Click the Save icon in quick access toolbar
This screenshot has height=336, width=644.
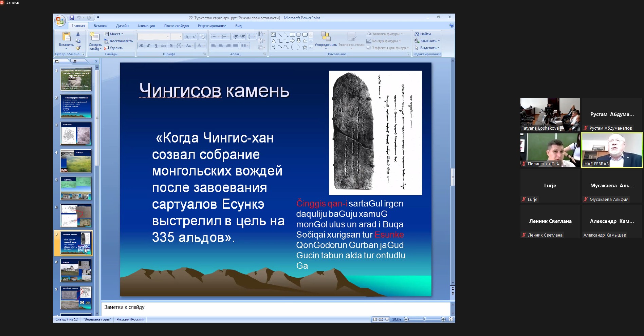click(x=72, y=18)
